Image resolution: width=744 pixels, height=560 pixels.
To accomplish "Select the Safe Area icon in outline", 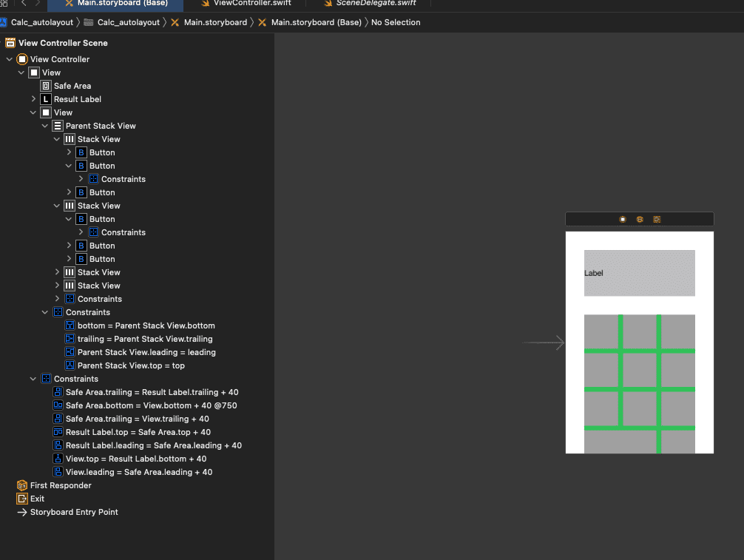I will point(46,86).
